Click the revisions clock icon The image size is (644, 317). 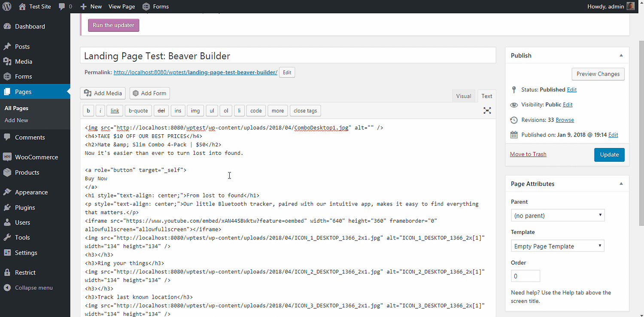tap(514, 120)
